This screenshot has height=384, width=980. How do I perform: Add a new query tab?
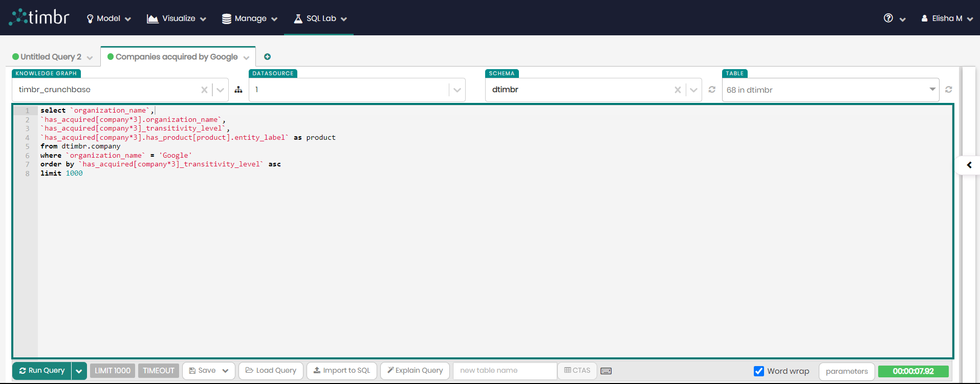pyautogui.click(x=267, y=57)
